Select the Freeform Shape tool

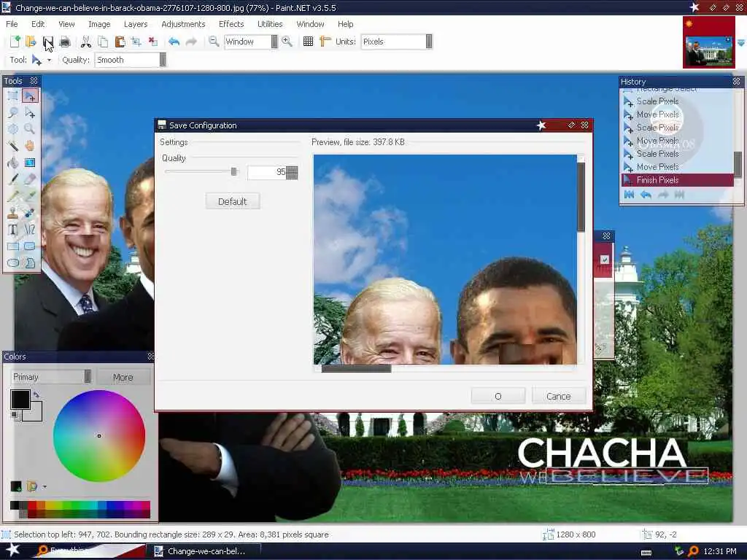point(30,262)
